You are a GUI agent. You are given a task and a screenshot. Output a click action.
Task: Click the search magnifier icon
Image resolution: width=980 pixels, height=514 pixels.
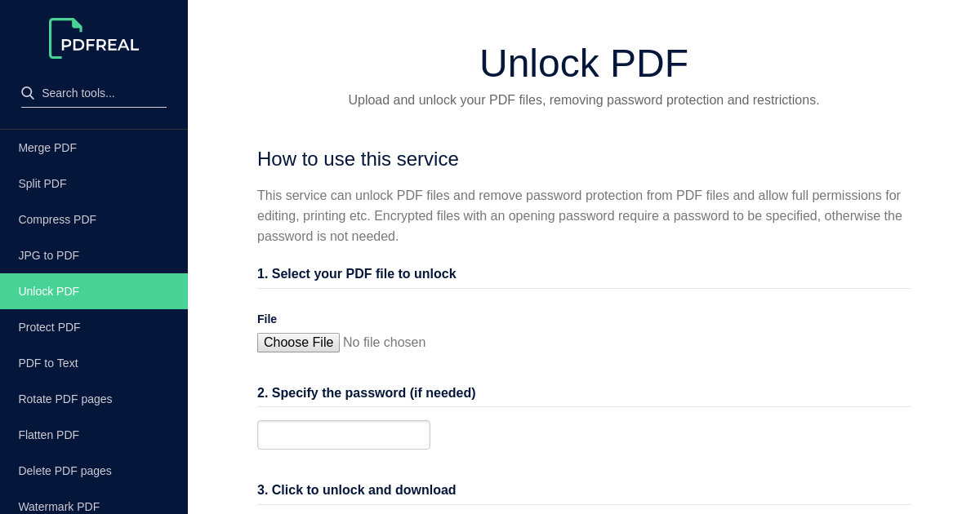tap(28, 92)
